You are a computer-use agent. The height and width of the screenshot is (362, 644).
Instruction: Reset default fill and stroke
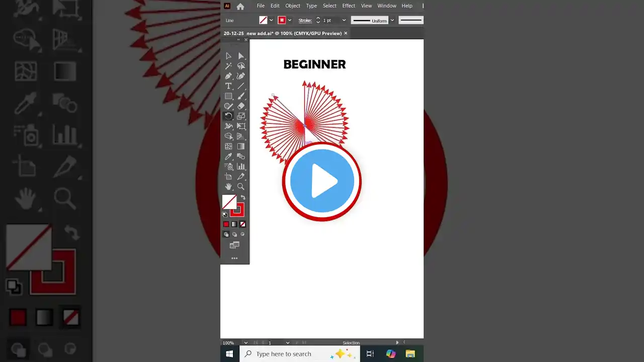tap(225, 215)
